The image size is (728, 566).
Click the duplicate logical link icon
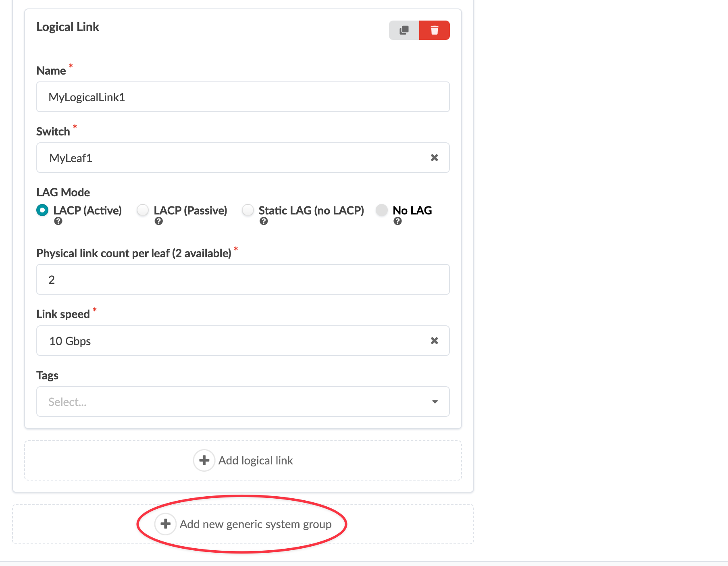coord(404,30)
